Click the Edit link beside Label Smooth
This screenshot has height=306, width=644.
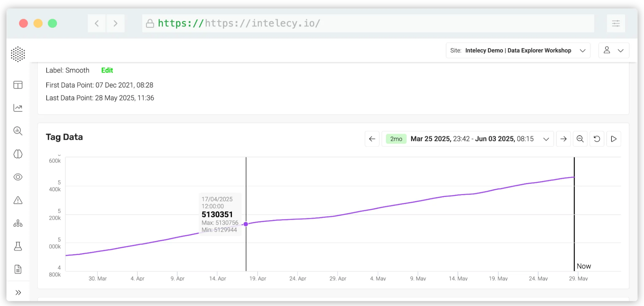pos(107,70)
